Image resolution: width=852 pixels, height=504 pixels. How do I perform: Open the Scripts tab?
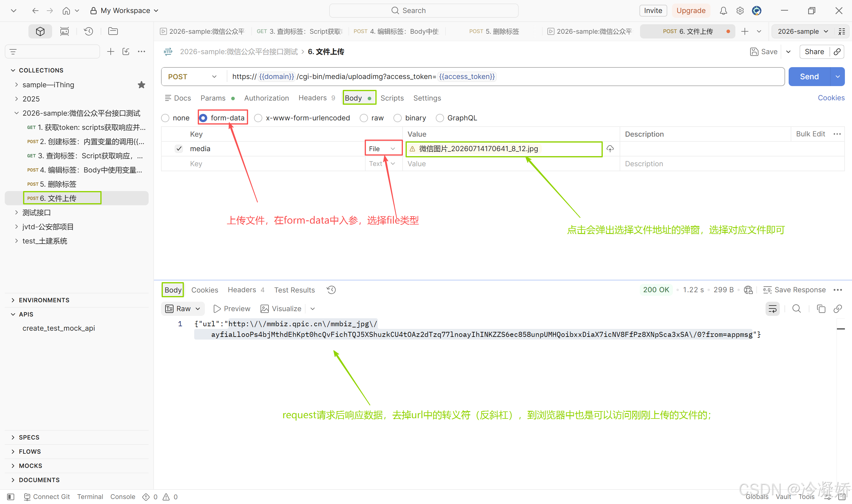392,98
